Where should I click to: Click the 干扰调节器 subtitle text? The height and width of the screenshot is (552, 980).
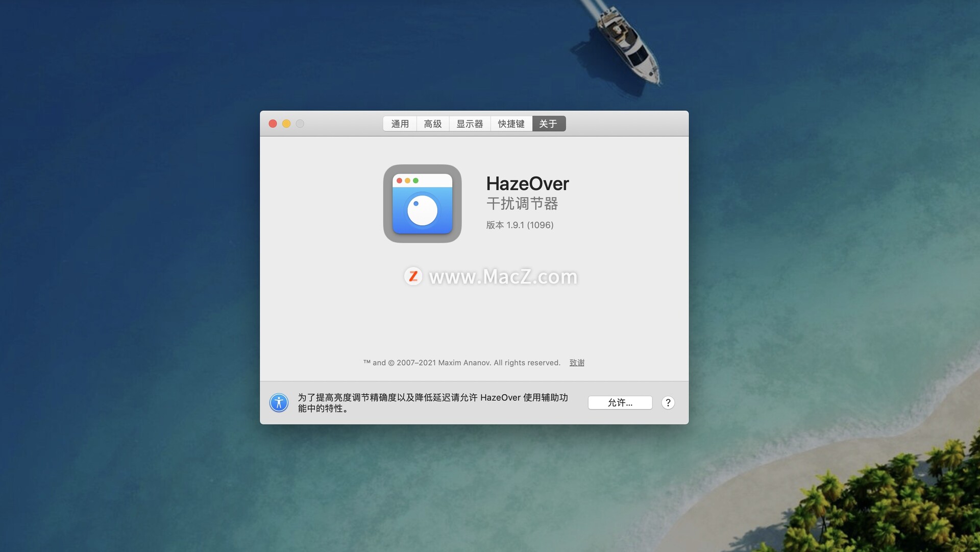pos(522,204)
